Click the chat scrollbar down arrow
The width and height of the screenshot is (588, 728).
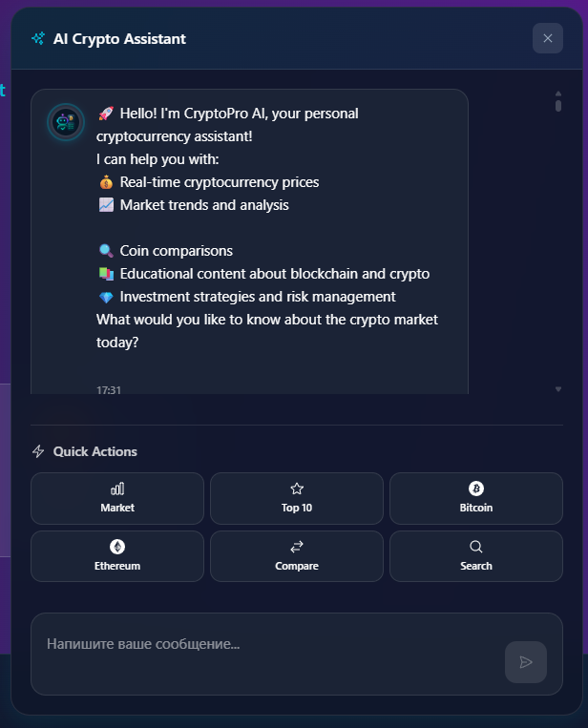pyautogui.click(x=558, y=389)
